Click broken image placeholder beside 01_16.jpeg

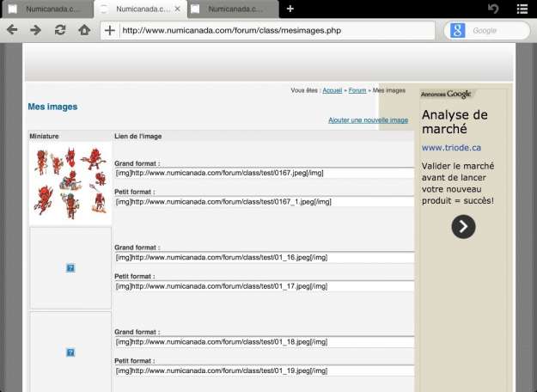click(x=70, y=267)
